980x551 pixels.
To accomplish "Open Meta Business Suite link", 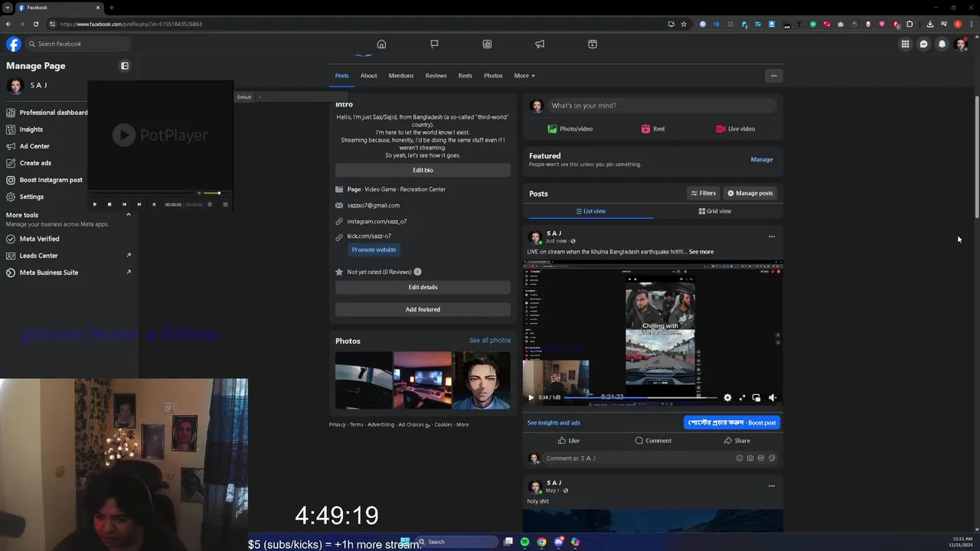I will tap(67, 272).
